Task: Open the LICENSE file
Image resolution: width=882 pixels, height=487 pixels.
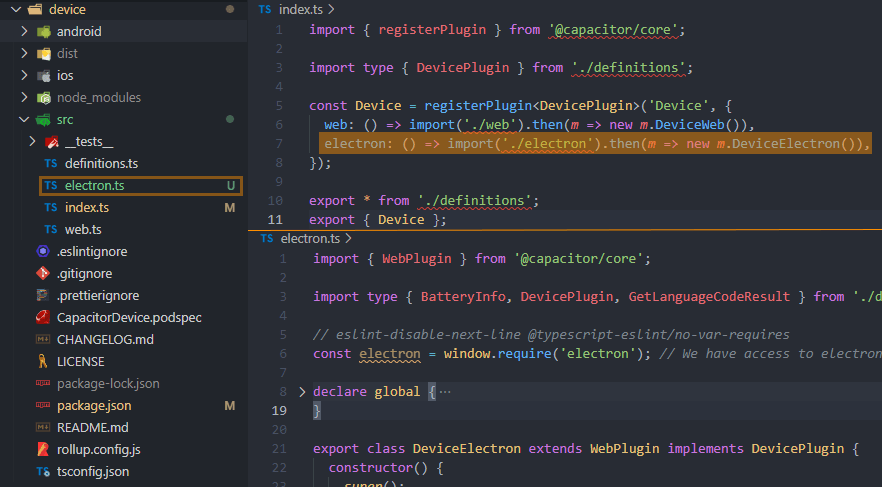Action: [x=80, y=361]
